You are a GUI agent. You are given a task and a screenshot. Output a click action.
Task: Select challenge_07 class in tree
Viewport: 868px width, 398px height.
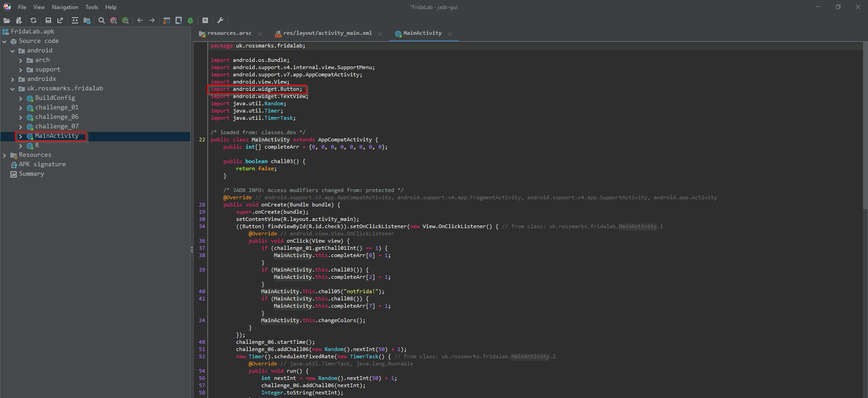[57, 126]
